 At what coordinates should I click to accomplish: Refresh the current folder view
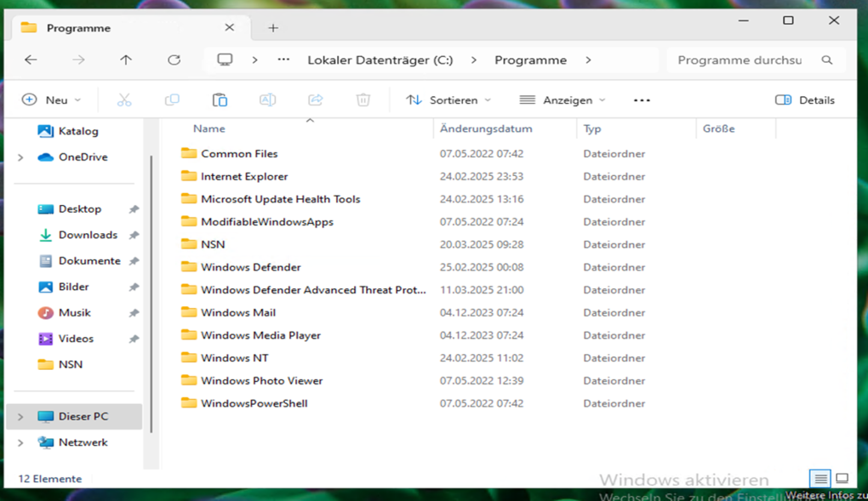click(174, 60)
